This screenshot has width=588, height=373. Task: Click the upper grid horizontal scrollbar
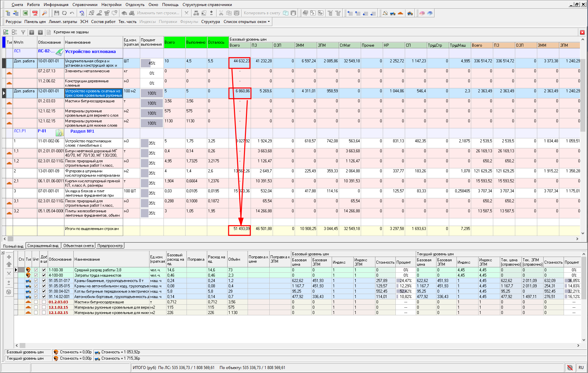(291, 239)
